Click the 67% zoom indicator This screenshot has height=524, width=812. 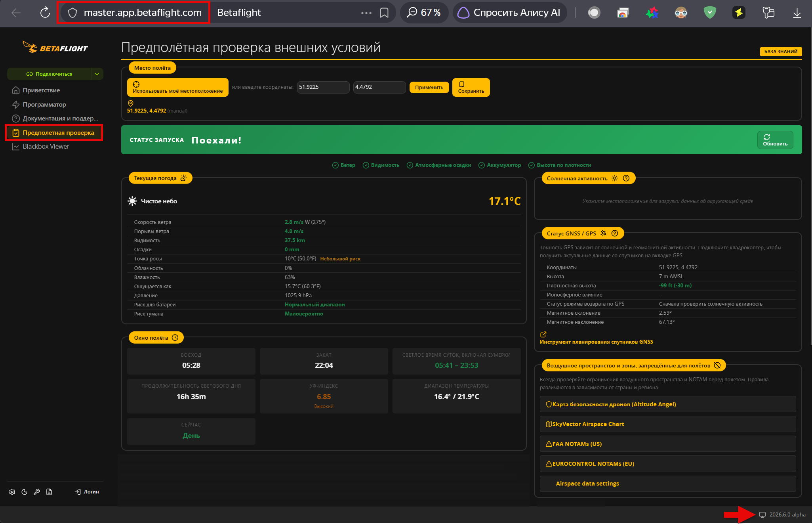[x=424, y=13]
